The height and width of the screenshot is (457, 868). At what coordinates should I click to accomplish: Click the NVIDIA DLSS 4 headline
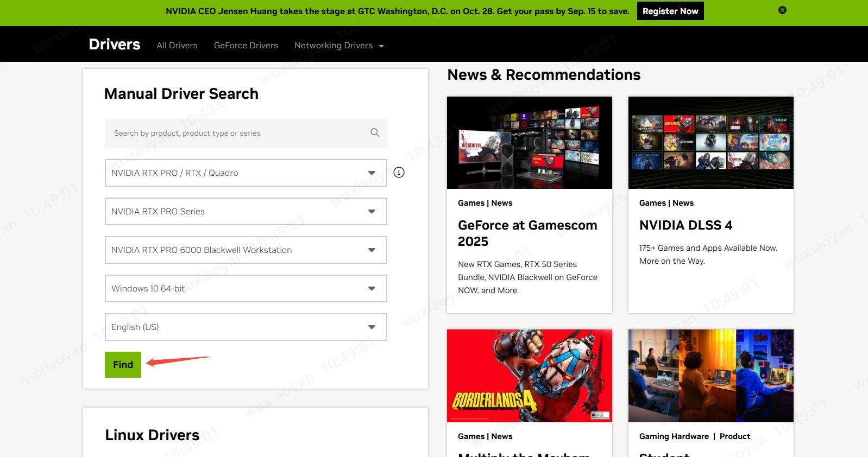[685, 225]
